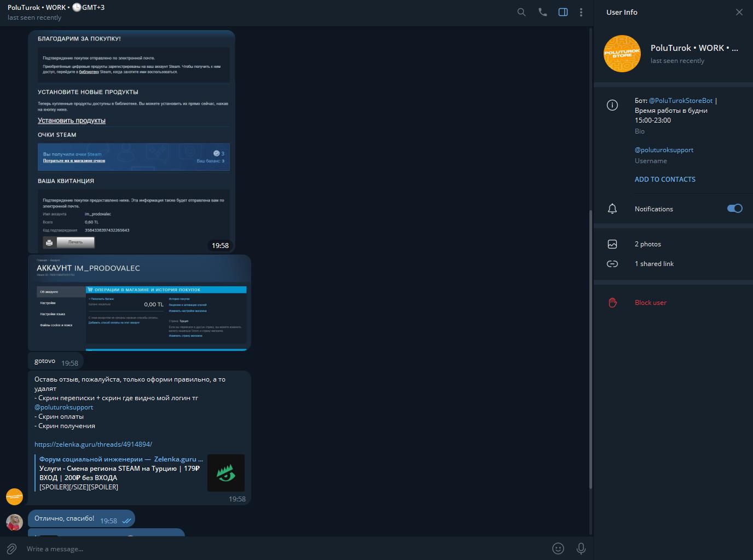Open the zelenka.guru/threads/4914894 link
Viewport: 753px width, 560px height.
pyautogui.click(x=93, y=444)
